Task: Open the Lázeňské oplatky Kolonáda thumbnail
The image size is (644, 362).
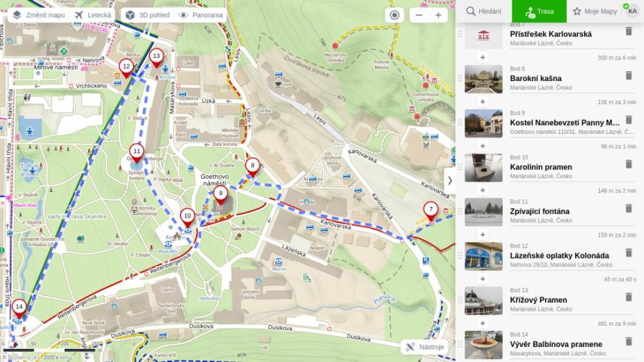Action: point(483,256)
